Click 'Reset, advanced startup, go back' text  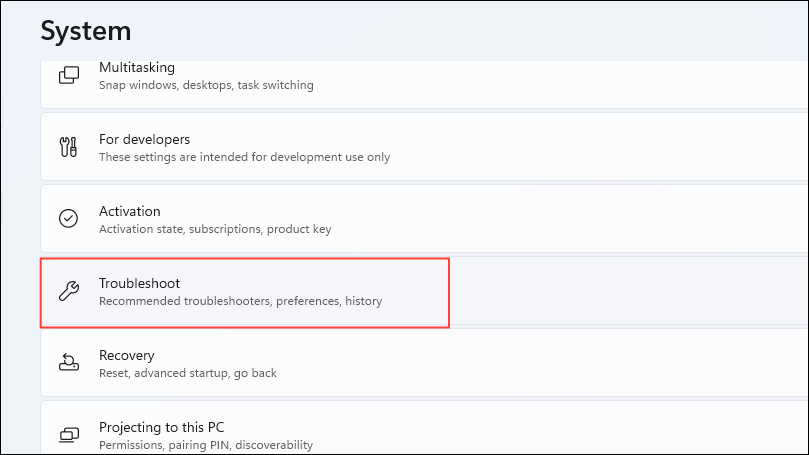pos(187,373)
